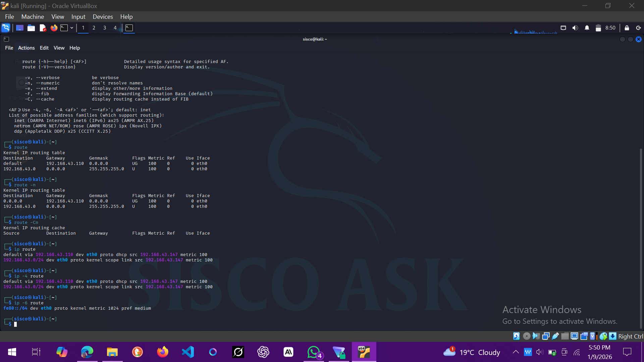Open the terminal Edit menu
The image size is (644, 362).
tap(44, 48)
